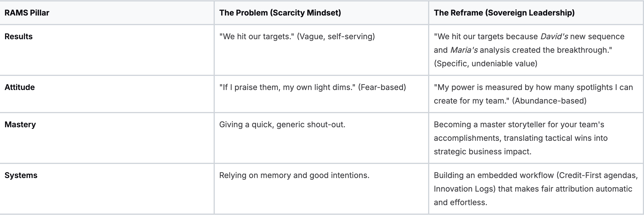Select the "(Specific, undeniable value)" text
The image size is (644, 215).
[x=485, y=63]
